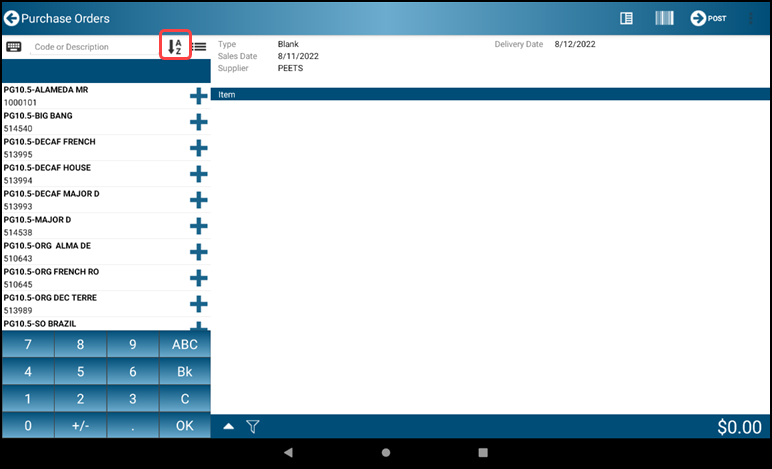Tap the decimal point key
The width and height of the screenshot is (772, 469).
(132, 426)
